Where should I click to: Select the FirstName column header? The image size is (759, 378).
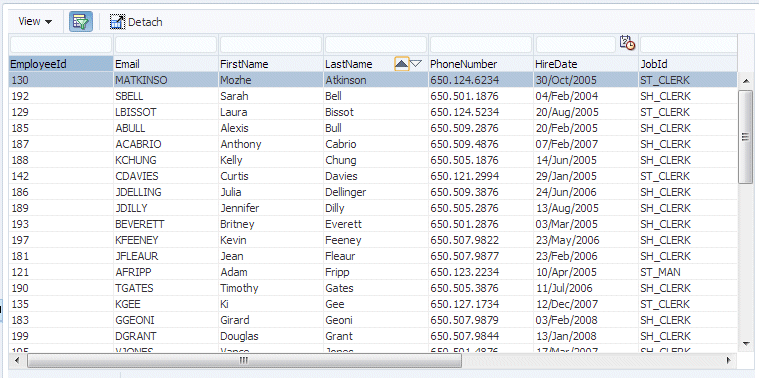point(271,64)
